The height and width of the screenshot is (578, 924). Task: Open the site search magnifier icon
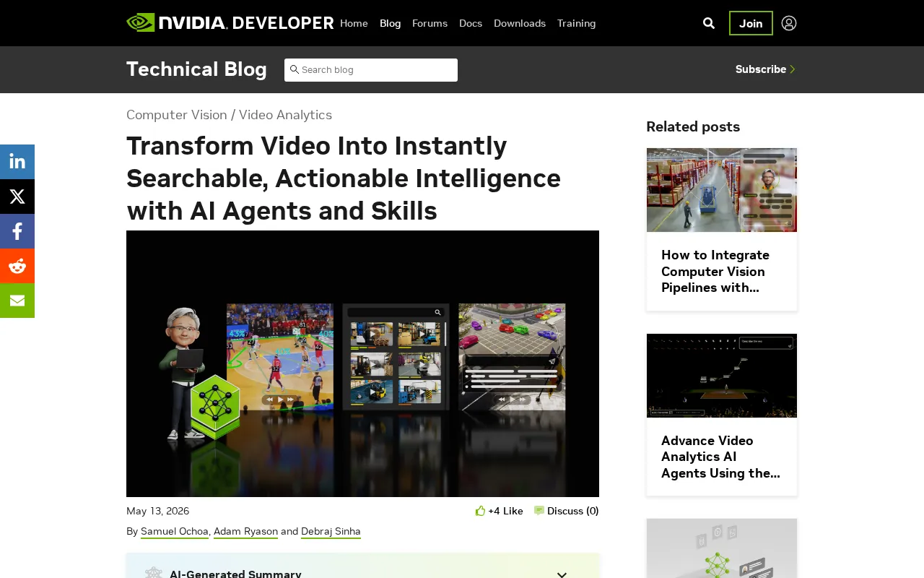[x=709, y=23]
